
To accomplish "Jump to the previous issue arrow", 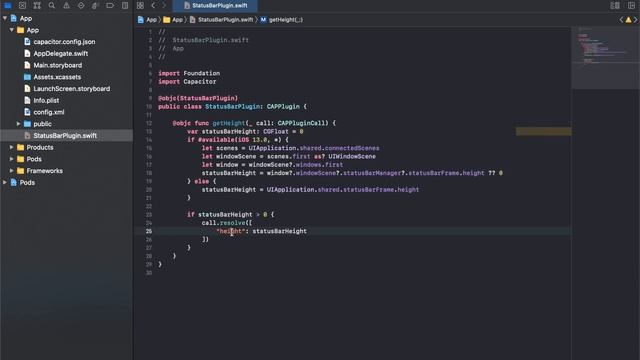I will [621, 20].
